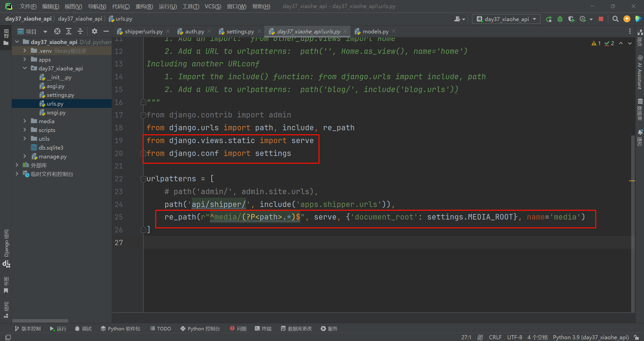Viewport: 644px width, 341px height.
Task: Open the editor tabs more-options dots
Action: coord(630,31)
